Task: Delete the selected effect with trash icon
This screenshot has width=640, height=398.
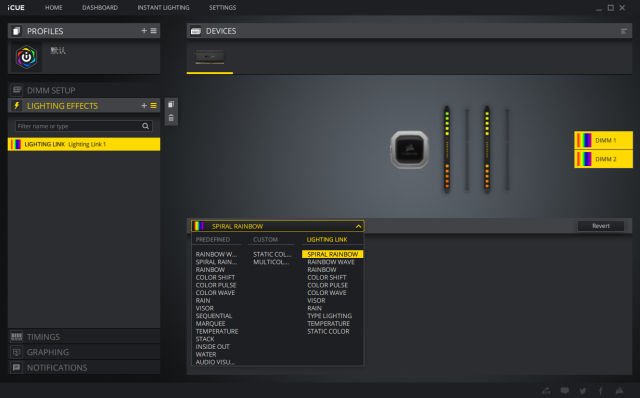Action: (x=171, y=118)
